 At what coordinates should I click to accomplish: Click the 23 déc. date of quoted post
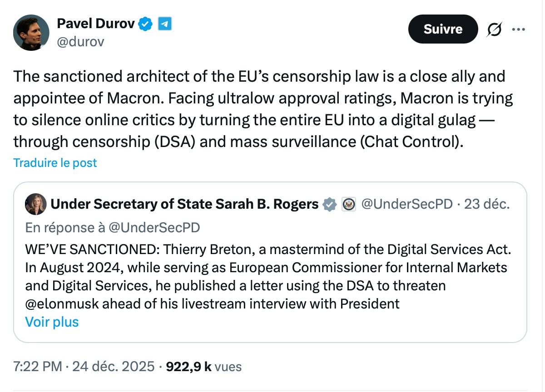tap(487, 205)
